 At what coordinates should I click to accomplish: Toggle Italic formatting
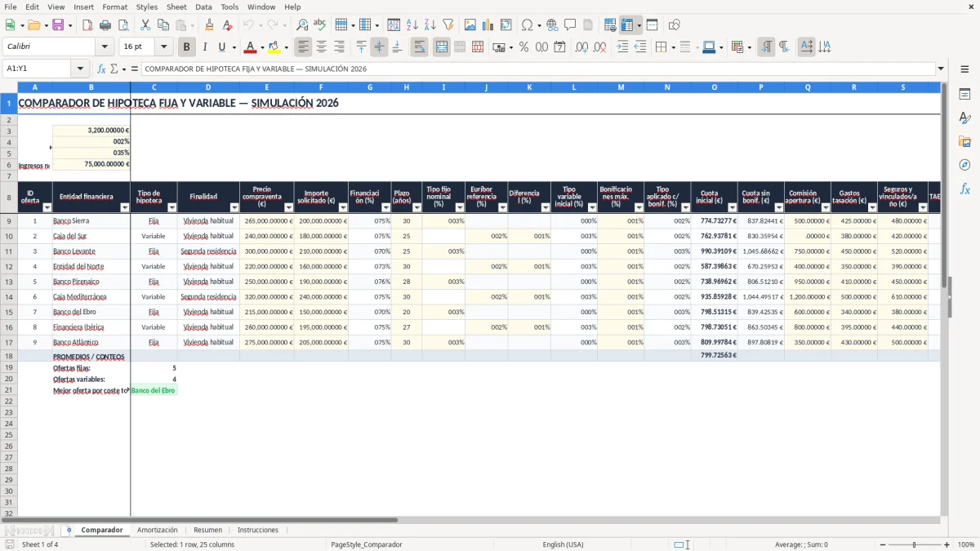tap(205, 47)
